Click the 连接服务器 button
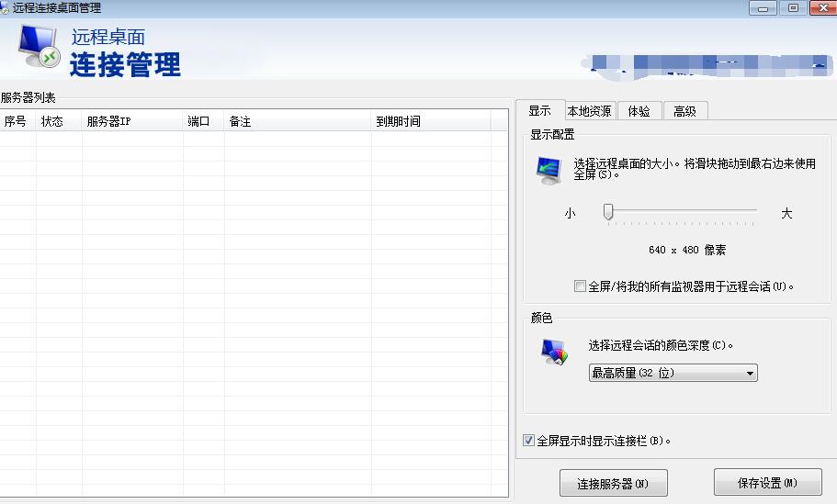 click(613, 483)
